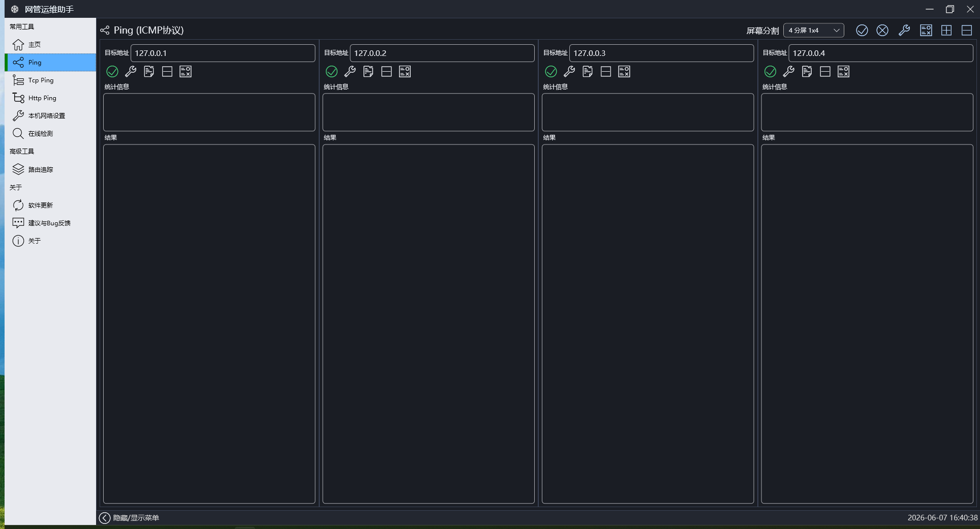Start ping for 127.0.0.4 with green checkmark

[x=771, y=72]
